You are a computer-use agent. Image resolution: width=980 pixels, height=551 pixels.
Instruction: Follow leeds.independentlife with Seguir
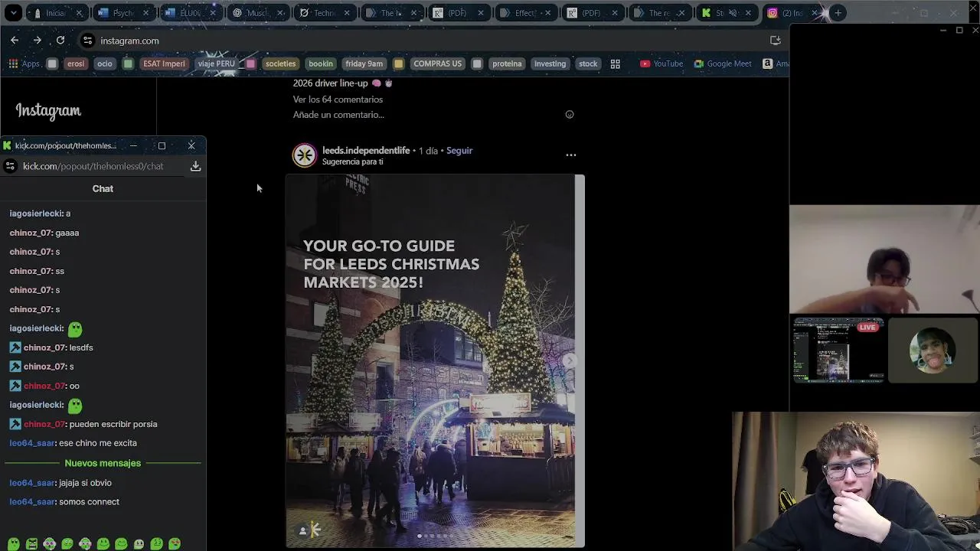coord(459,151)
